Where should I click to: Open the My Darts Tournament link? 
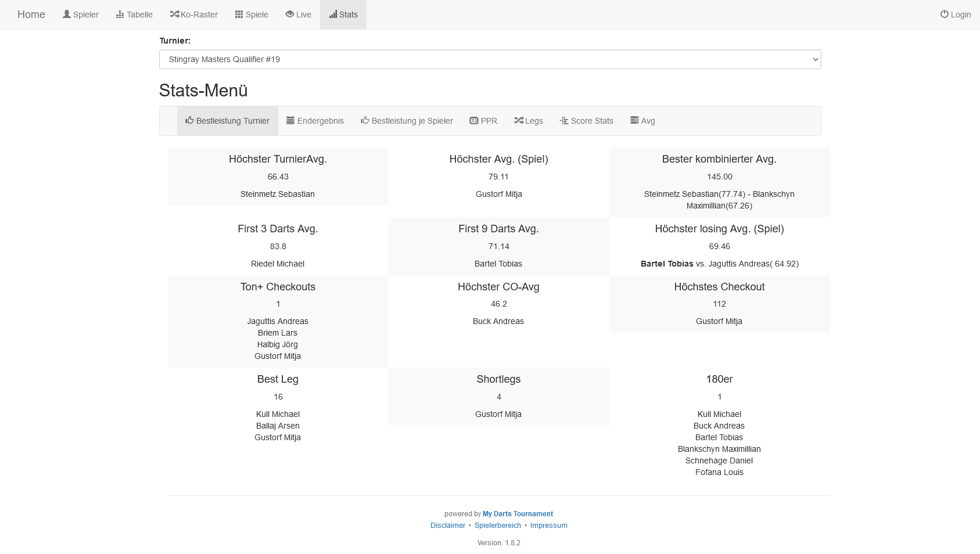click(518, 514)
